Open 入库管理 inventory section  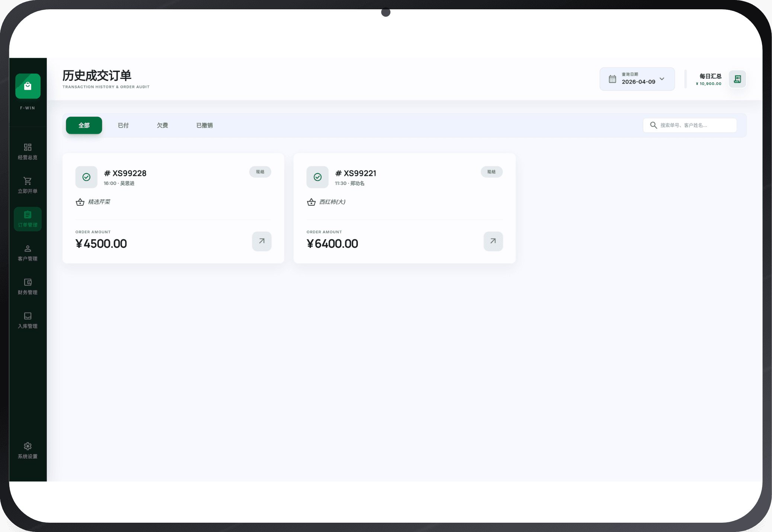28,320
